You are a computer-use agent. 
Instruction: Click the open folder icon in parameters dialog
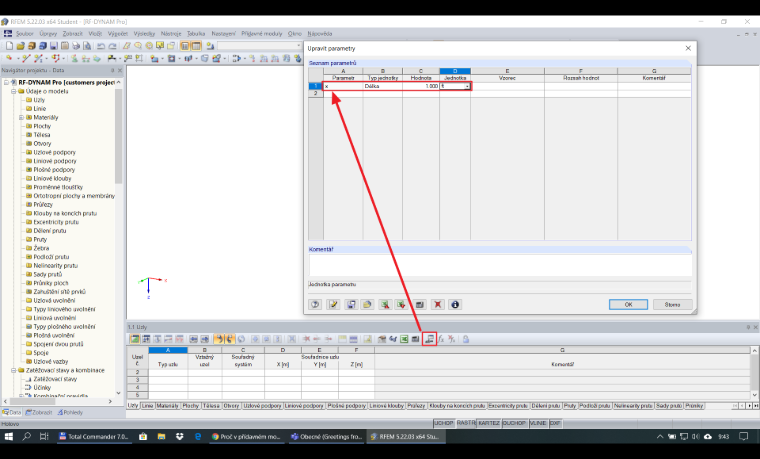pos(367,304)
